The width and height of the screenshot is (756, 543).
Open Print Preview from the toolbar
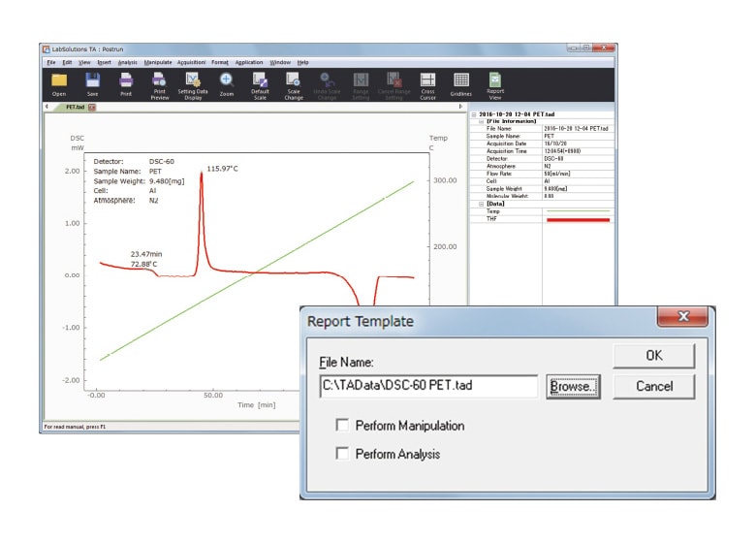point(159,83)
